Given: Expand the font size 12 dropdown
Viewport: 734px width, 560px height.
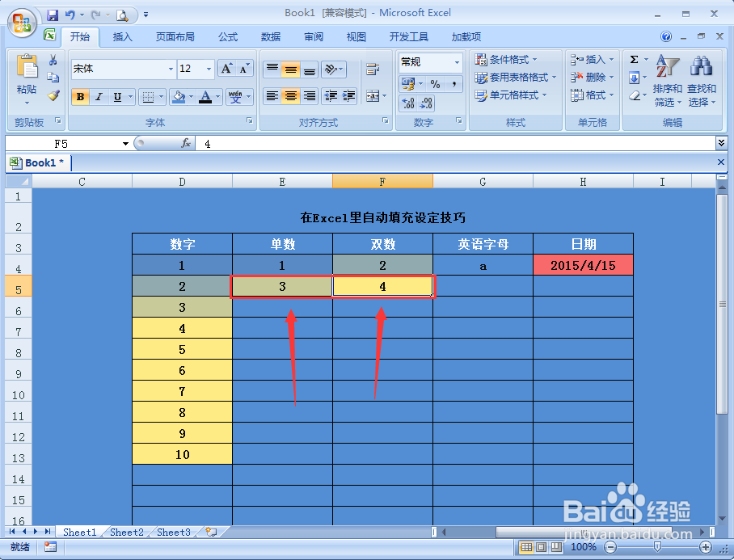Looking at the screenshot, I should pyautogui.click(x=209, y=69).
